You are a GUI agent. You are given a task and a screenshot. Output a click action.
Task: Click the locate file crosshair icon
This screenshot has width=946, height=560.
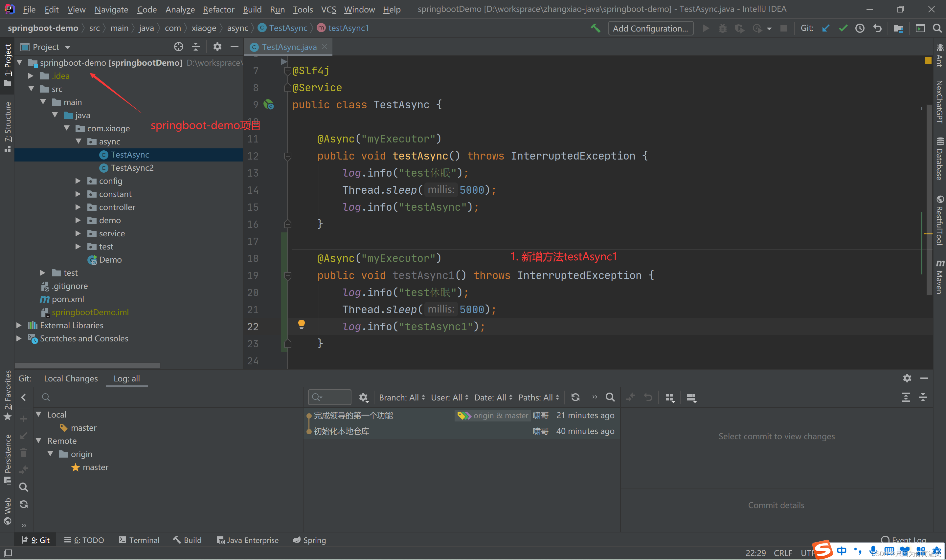tap(179, 47)
